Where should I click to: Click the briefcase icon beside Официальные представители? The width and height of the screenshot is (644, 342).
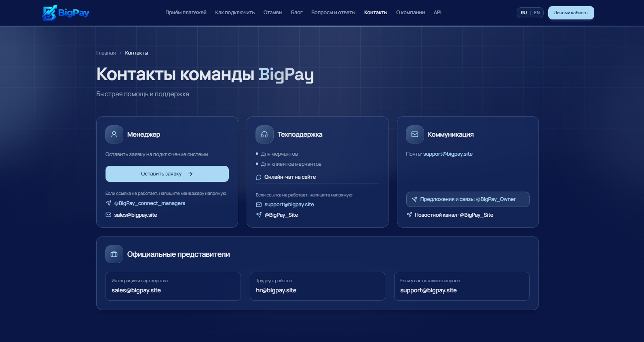(x=114, y=254)
